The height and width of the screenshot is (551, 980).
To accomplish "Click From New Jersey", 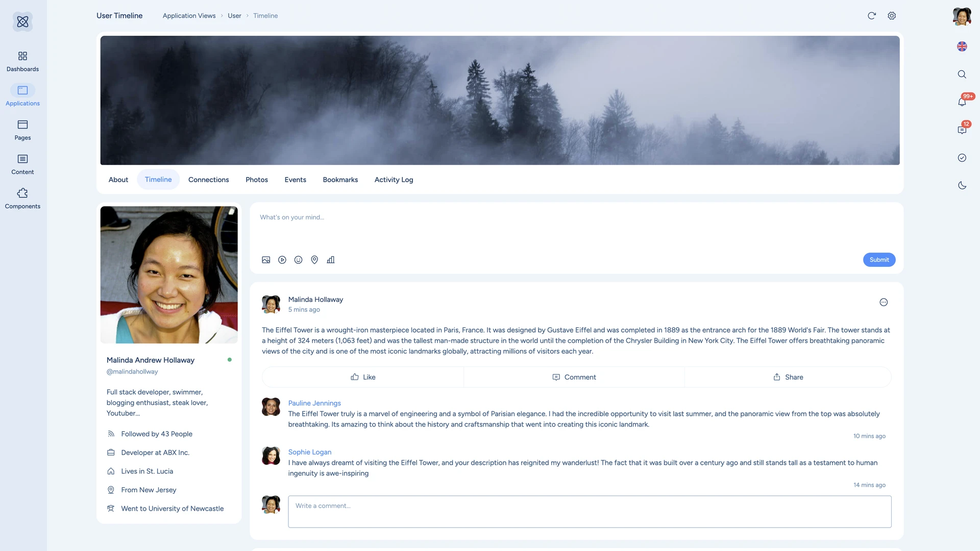I will point(149,490).
